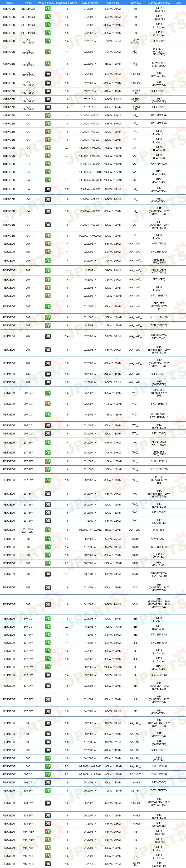Click petrol icon in Peugeot 307 55kW/75KM row
Image resolution: width=186 pixels, height=868 pixels.
tap(48, 539)
